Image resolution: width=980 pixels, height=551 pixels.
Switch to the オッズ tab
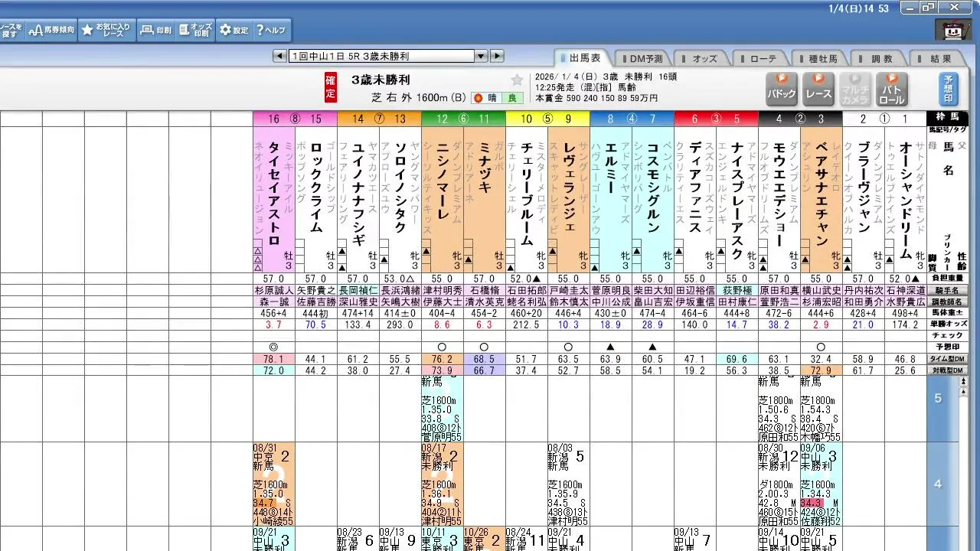pos(701,58)
